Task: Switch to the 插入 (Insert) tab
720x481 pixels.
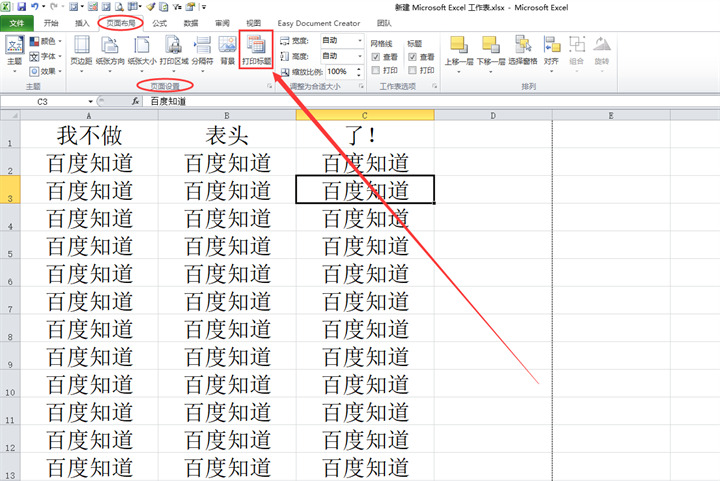Action: coord(82,23)
